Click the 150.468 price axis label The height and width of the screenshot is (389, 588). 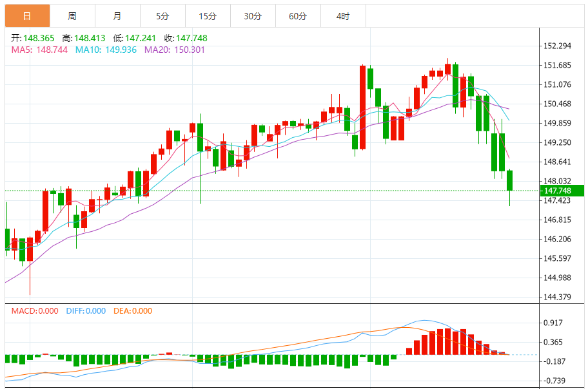557,104
